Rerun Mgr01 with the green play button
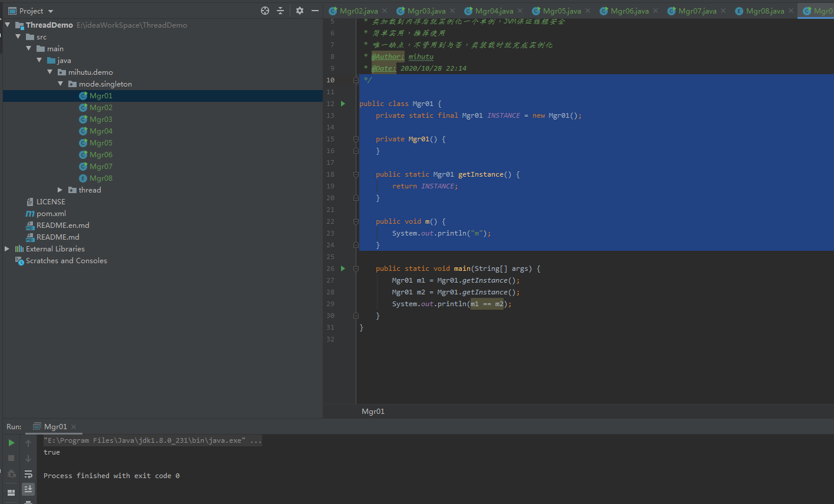834x504 pixels. [x=11, y=443]
